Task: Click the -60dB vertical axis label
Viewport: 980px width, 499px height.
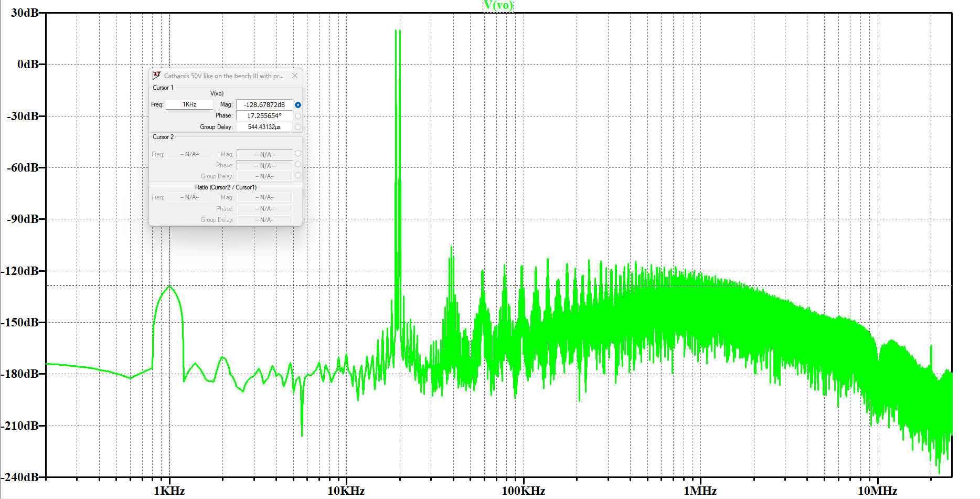Action: [23, 167]
